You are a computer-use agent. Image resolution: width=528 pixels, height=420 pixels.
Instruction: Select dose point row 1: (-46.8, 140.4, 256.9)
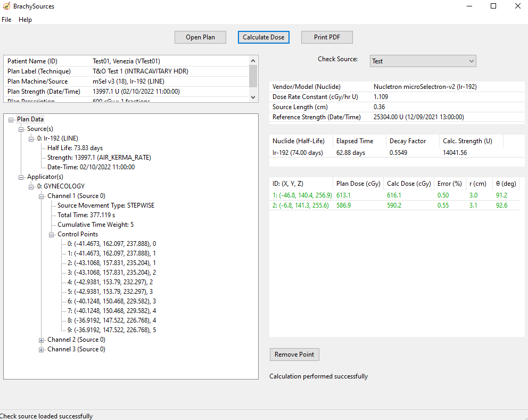(x=394, y=195)
